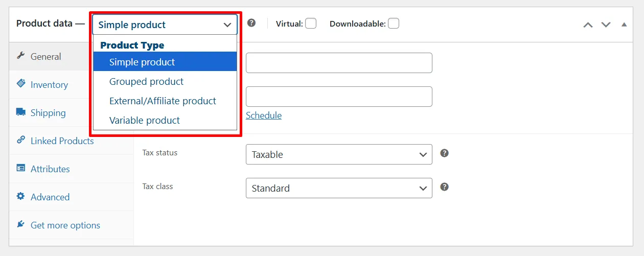
Task: Open the Advanced tab
Action: pyautogui.click(x=71, y=197)
